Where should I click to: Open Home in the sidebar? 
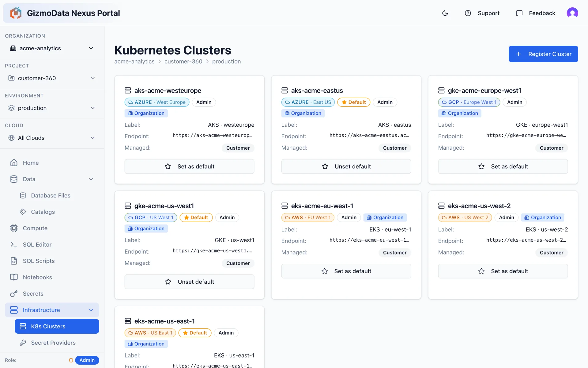[x=52, y=163]
